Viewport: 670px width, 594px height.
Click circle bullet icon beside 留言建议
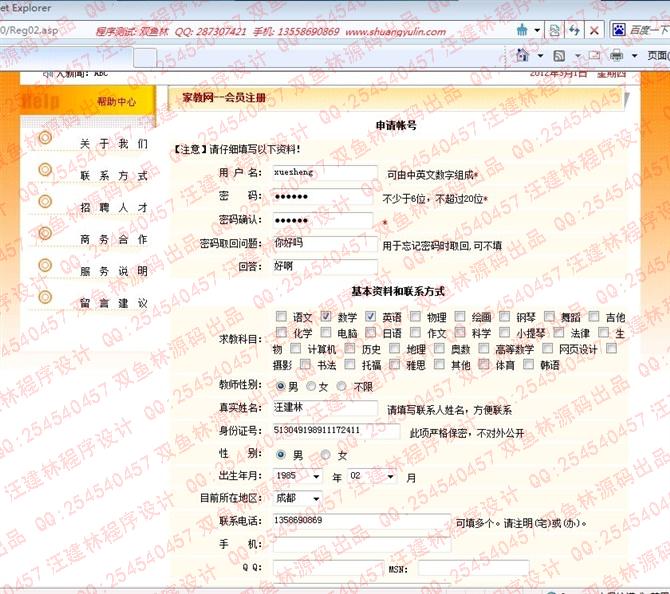pyautogui.click(x=45, y=297)
